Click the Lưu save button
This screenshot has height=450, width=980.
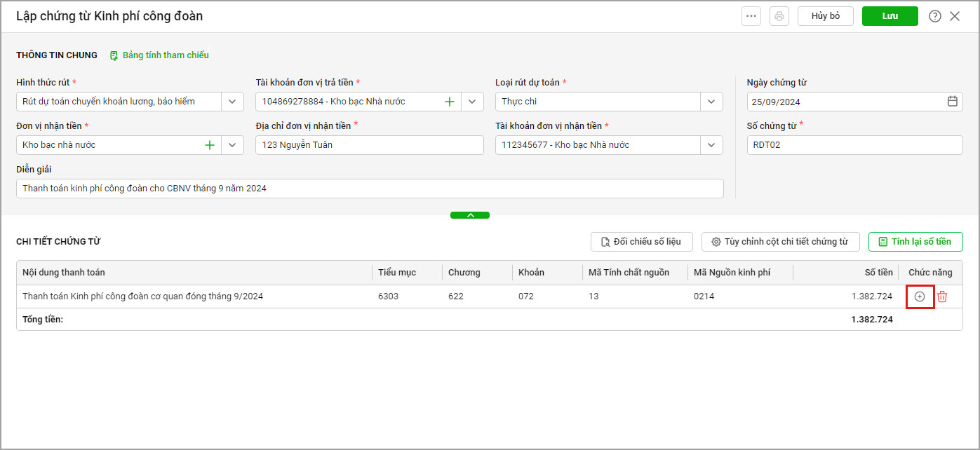[890, 16]
